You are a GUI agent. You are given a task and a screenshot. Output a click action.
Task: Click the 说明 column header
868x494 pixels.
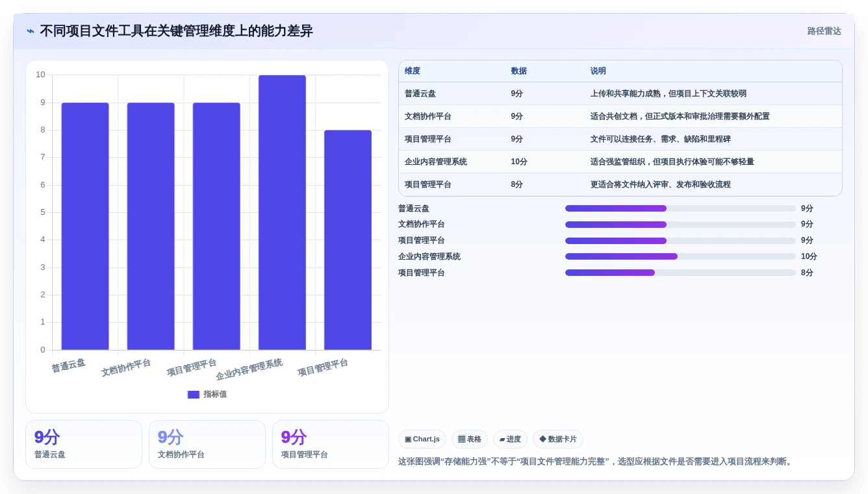pos(598,71)
